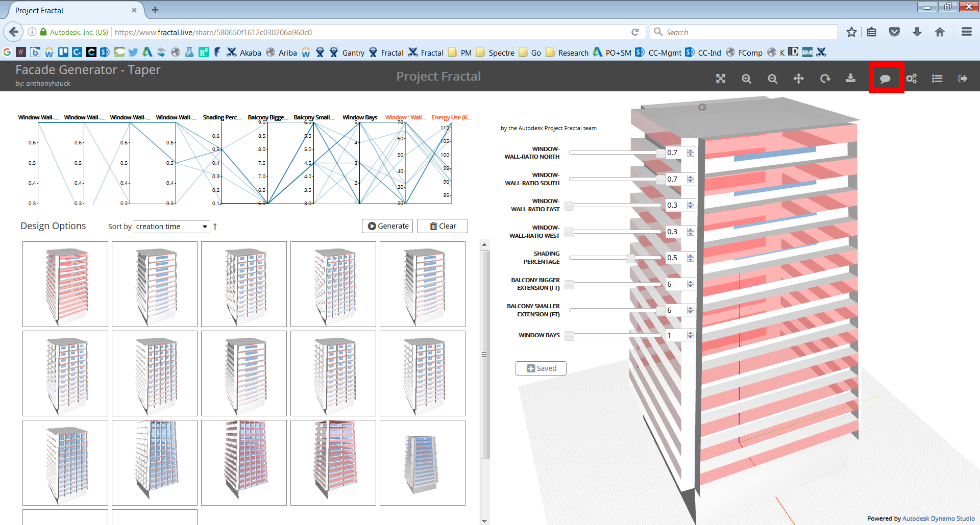This screenshot has width=980, height=525.
Task: Click the Window Bays value stepper arrows
Action: (x=691, y=335)
